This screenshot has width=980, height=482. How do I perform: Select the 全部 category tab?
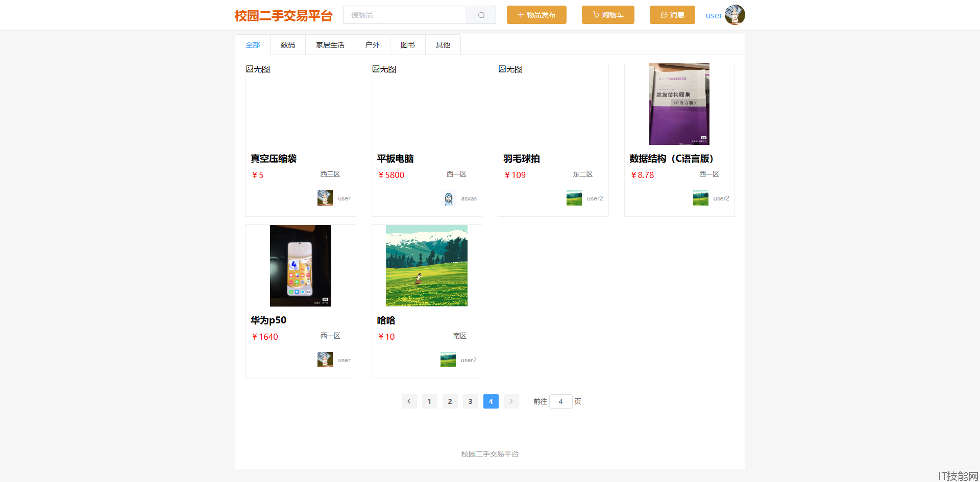pos(253,45)
